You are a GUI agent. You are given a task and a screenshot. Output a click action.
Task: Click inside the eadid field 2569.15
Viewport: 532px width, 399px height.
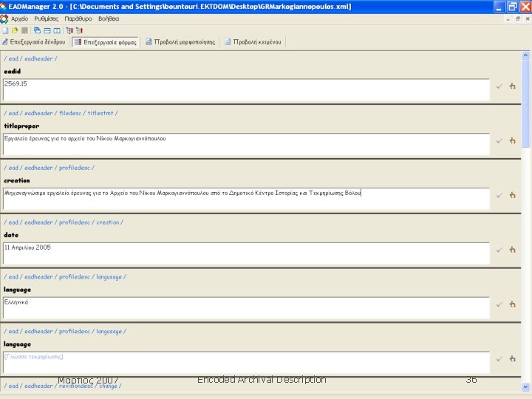[246, 89]
